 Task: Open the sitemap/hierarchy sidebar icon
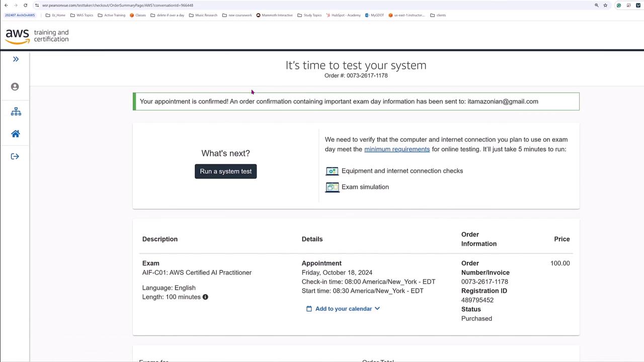[16, 112]
